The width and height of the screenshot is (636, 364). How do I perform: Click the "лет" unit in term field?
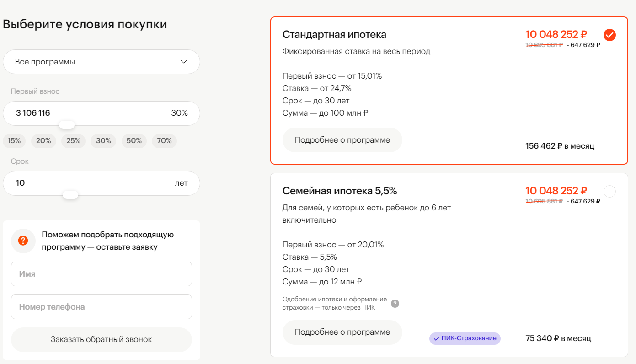pyautogui.click(x=181, y=183)
